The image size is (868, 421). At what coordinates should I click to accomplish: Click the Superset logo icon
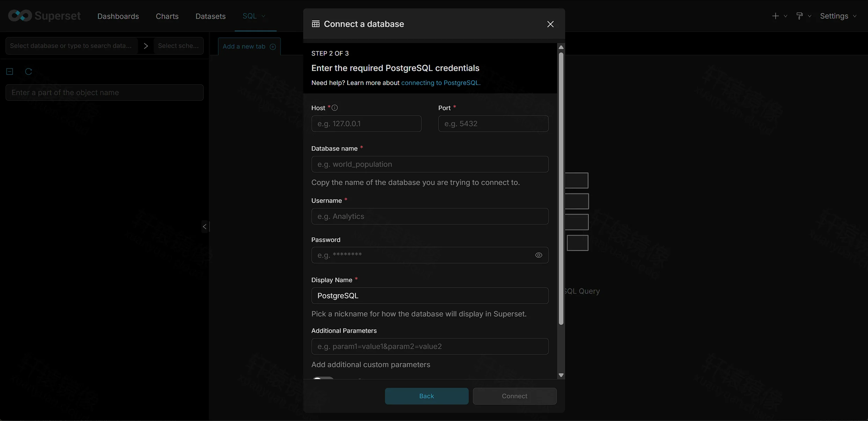click(20, 16)
